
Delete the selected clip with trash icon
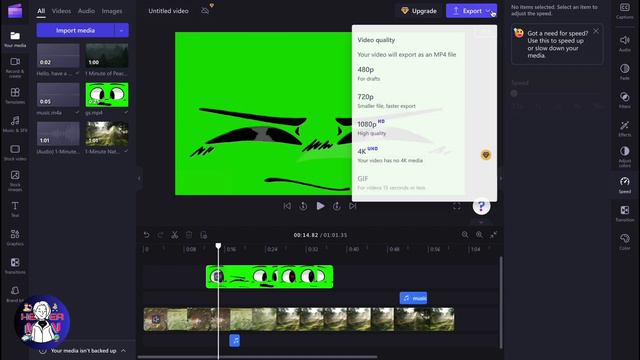tap(189, 235)
